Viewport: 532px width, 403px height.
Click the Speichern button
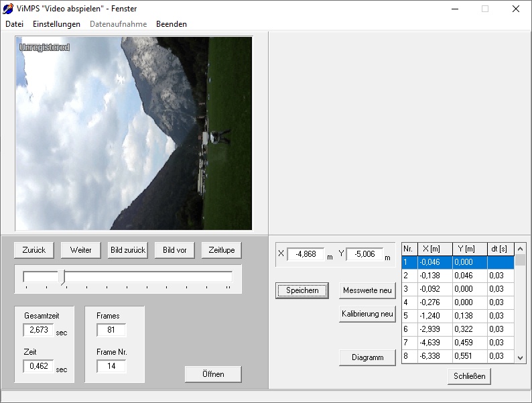pyautogui.click(x=302, y=290)
